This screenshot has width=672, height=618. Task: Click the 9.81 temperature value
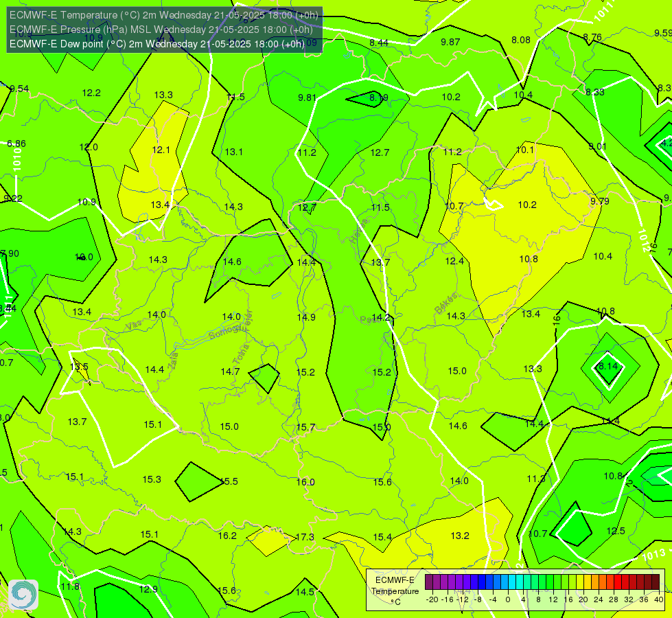[307, 98]
